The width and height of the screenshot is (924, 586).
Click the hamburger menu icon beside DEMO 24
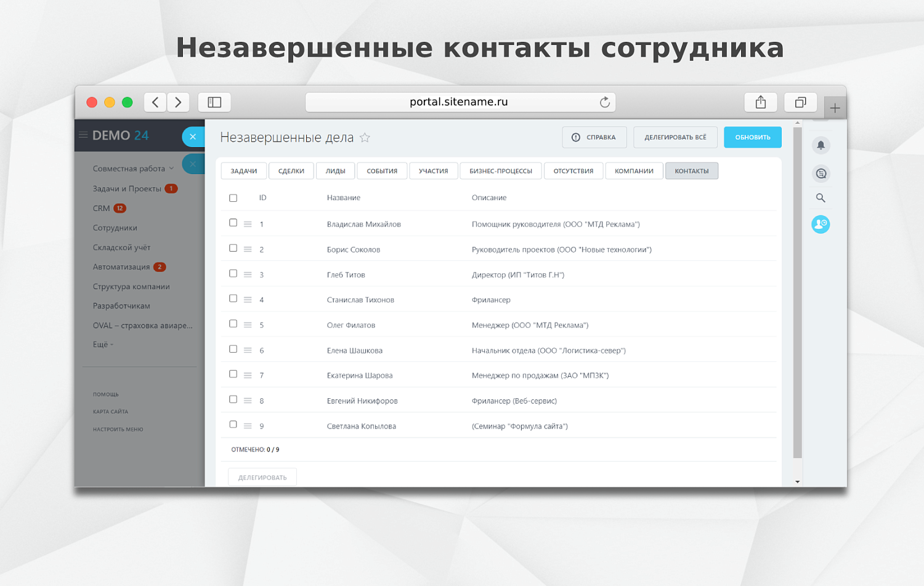pyautogui.click(x=83, y=135)
